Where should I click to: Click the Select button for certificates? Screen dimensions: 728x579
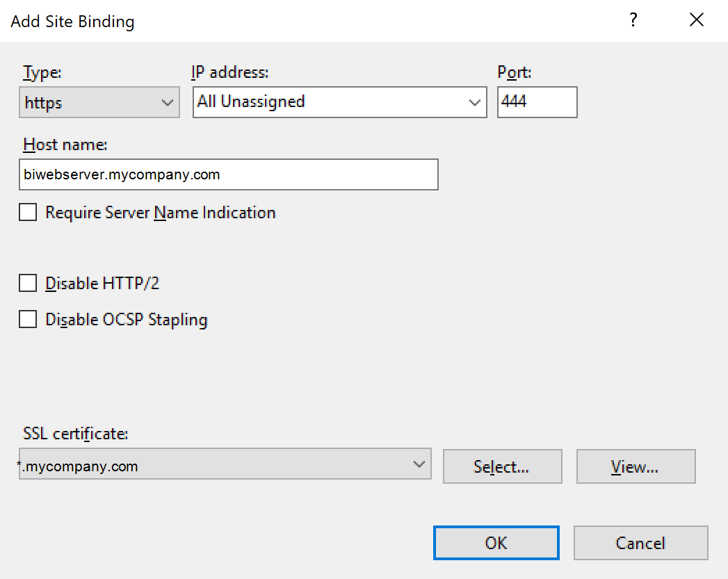point(502,466)
